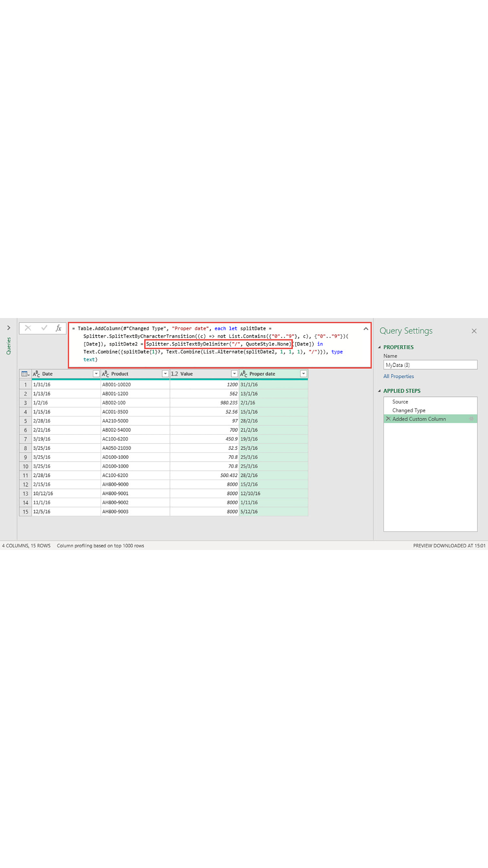The width and height of the screenshot is (488, 868).
Task: Change Proper date column type icon
Action: click(x=243, y=374)
